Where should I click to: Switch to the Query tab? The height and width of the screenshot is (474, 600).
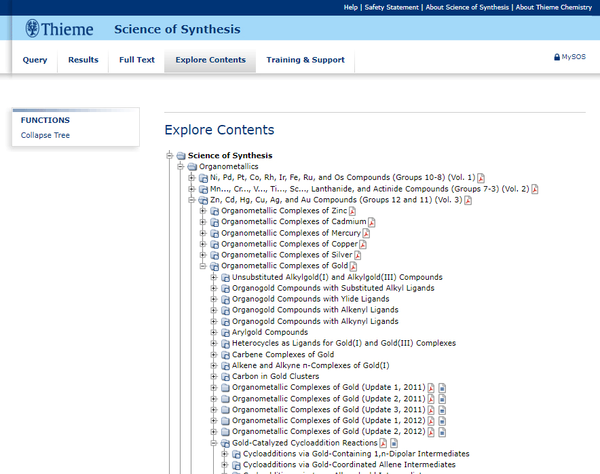coord(35,60)
